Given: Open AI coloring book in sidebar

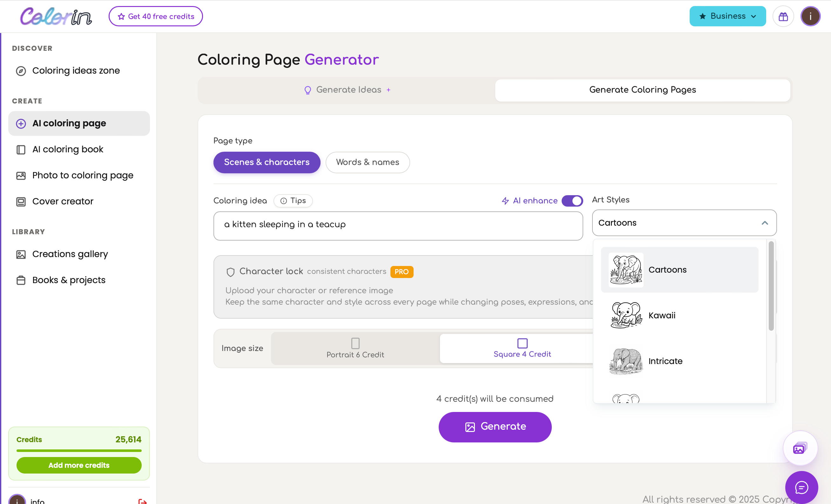Looking at the screenshot, I should tap(79, 149).
